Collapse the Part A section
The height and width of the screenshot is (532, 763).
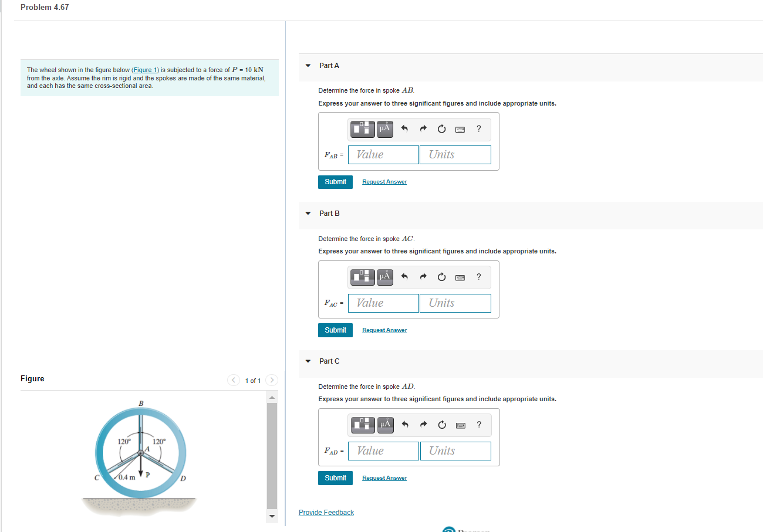tap(308, 65)
